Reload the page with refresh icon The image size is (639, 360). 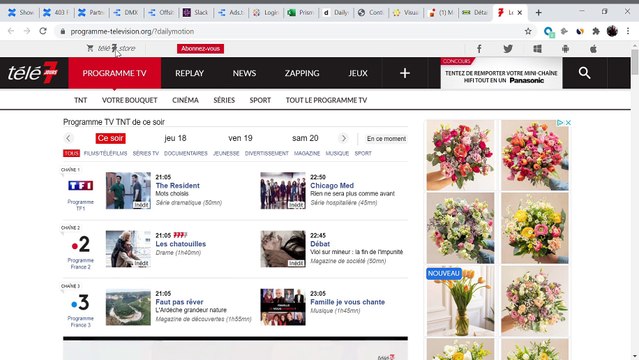[x=43, y=31]
